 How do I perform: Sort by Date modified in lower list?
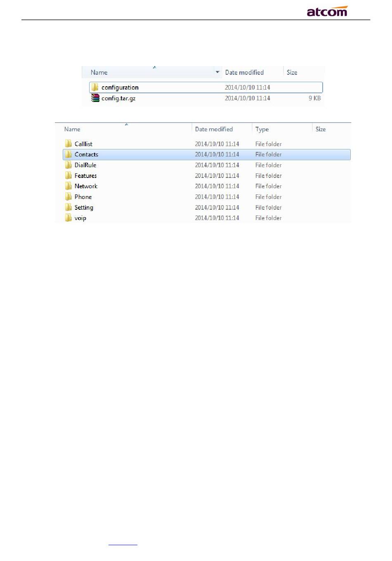tap(214, 129)
